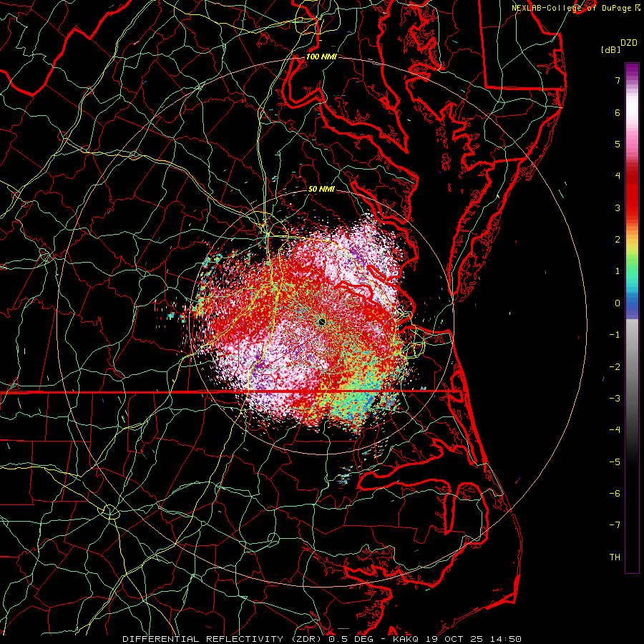Click the -3 dB scale label
This screenshot has width=644, height=644.
(x=615, y=399)
